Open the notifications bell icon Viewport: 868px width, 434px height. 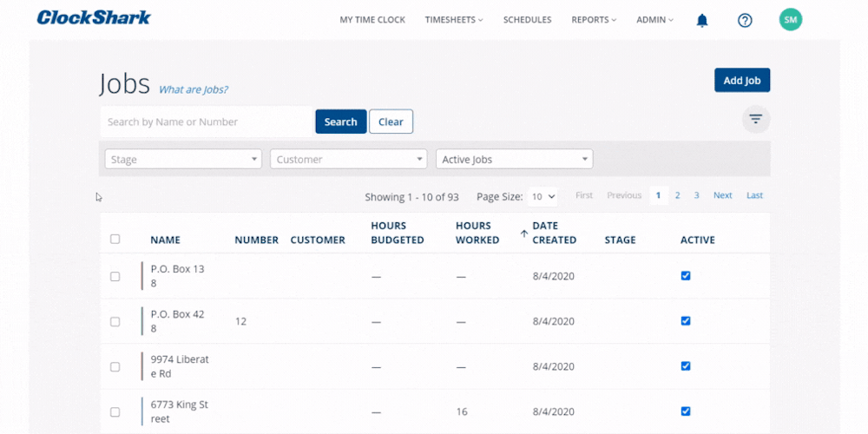coord(702,21)
